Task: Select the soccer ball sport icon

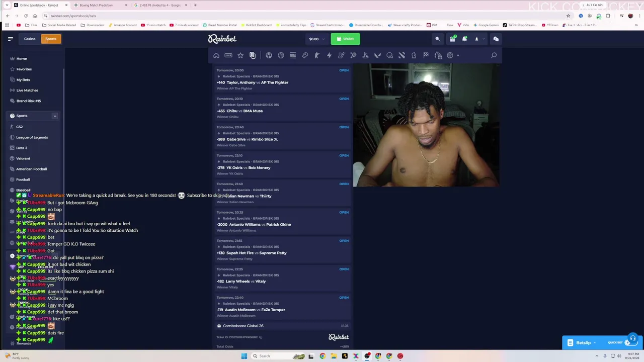Action: click(269, 55)
